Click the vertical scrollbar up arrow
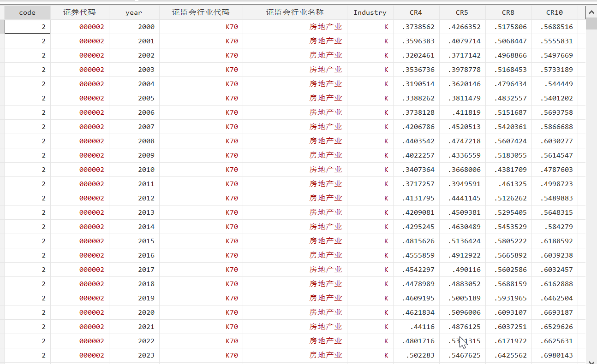597x364 pixels. click(x=591, y=11)
